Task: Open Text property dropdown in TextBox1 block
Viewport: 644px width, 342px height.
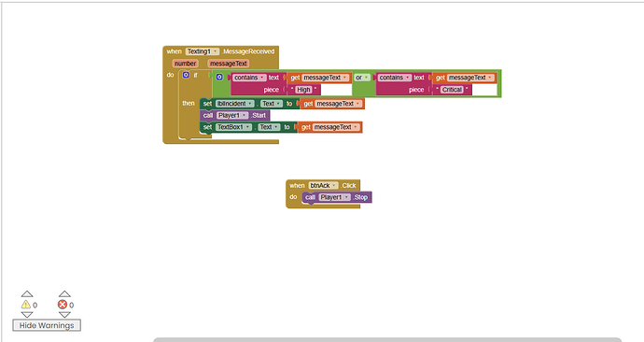Action: click(x=269, y=127)
